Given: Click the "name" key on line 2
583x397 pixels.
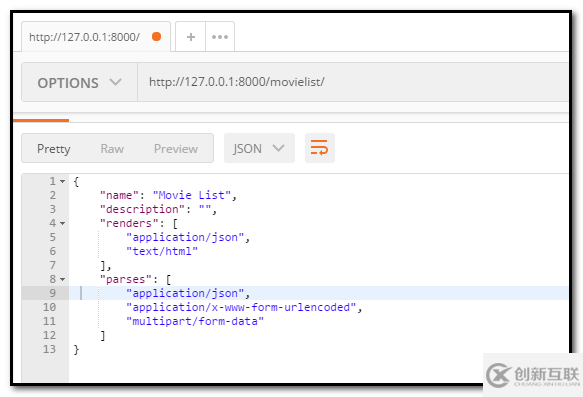Looking at the screenshot, I should 119,195.
